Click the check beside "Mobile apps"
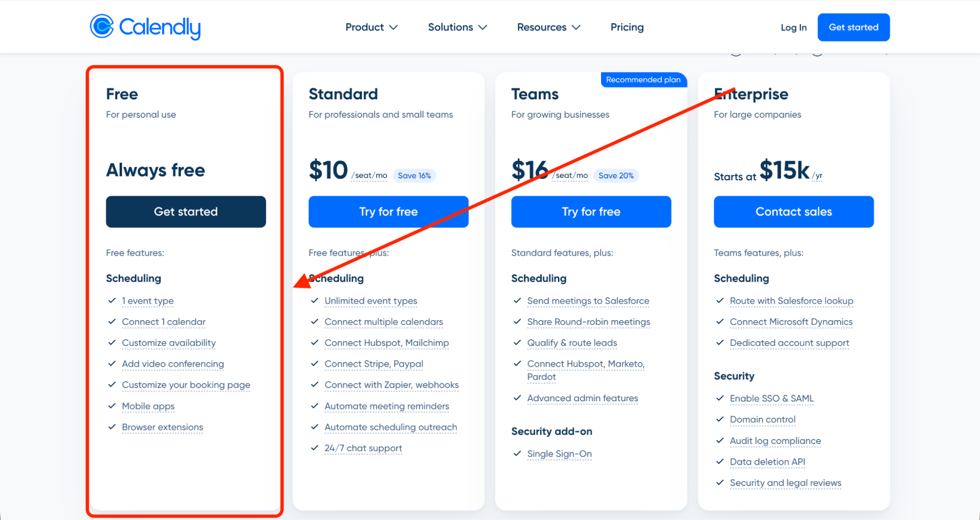 click(111, 406)
